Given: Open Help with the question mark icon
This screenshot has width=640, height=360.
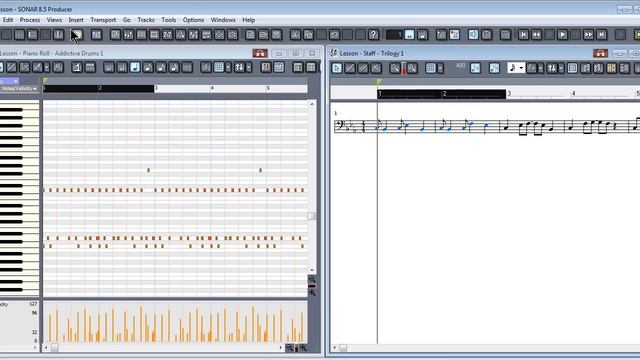Looking at the screenshot, I should (x=373, y=35).
